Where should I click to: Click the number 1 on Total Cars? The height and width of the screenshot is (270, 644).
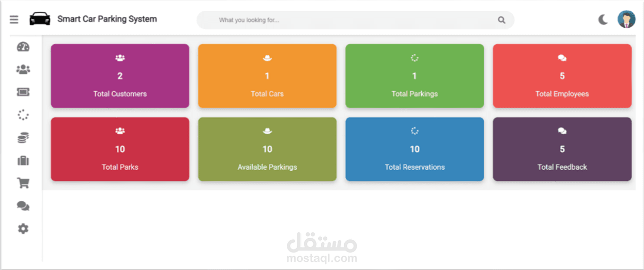[x=267, y=76]
